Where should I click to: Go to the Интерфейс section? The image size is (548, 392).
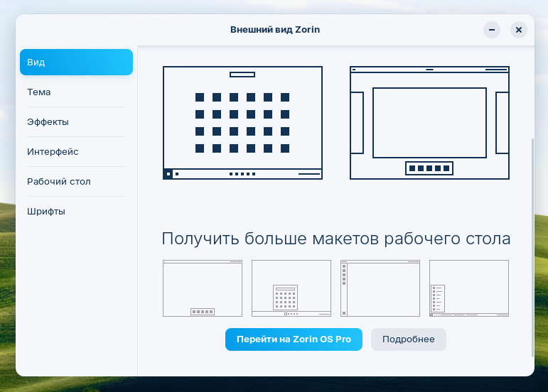coord(76,152)
